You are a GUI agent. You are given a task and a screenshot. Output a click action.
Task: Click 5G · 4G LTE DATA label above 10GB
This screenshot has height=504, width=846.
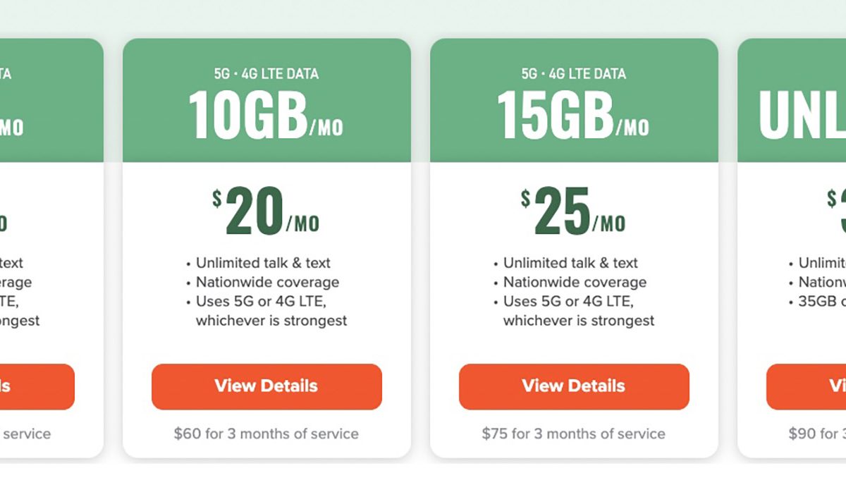click(266, 73)
